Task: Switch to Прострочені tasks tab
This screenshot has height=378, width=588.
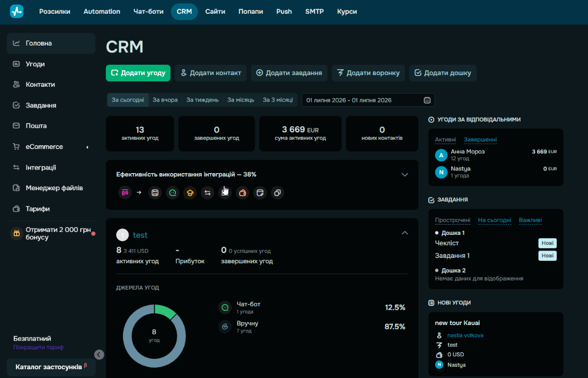Action: [x=453, y=220]
